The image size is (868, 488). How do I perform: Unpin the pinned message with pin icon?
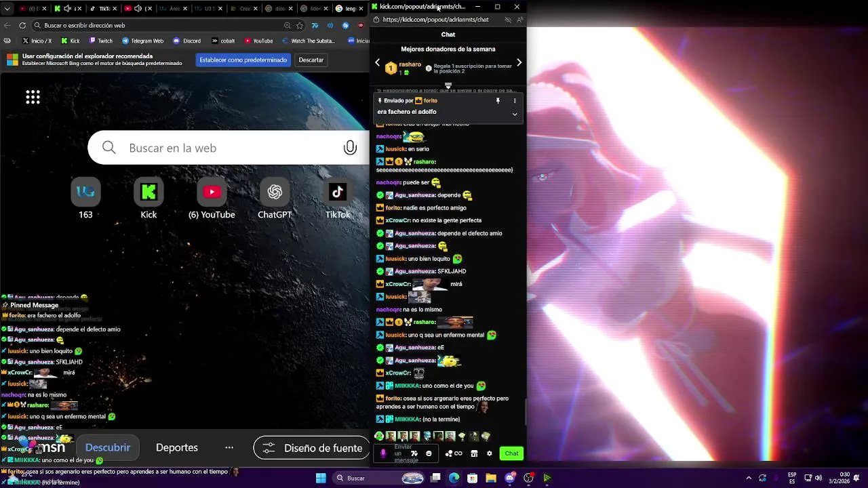pyautogui.click(x=498, y=100)
